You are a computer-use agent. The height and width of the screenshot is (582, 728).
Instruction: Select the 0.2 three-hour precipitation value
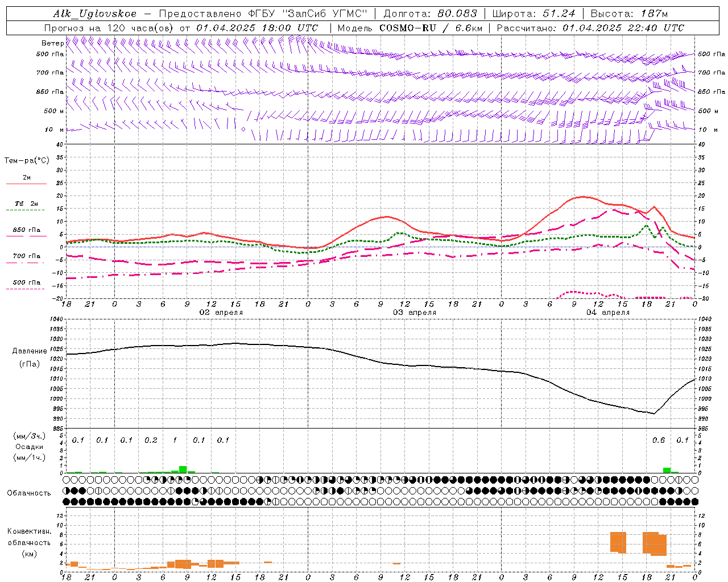(x=151, y=440)
